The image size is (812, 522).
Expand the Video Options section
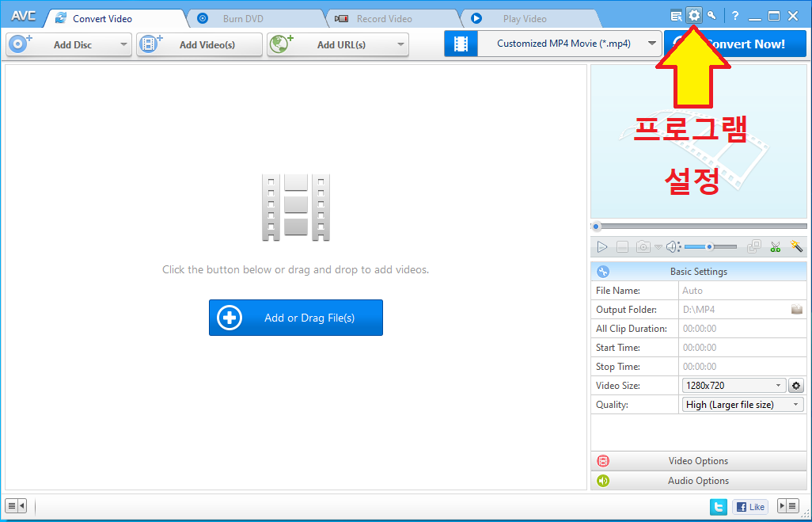pyautogui.click(x=699, y=461)
